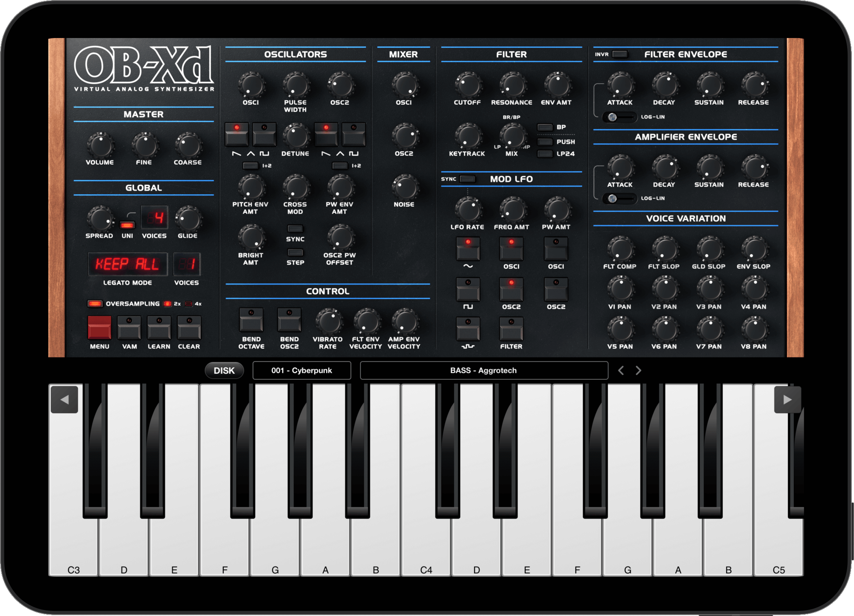Toggle the Filter Envelope INVR switch
This screenshot has height=616, width=854.
pyautogui.click(x=620, y=54)
